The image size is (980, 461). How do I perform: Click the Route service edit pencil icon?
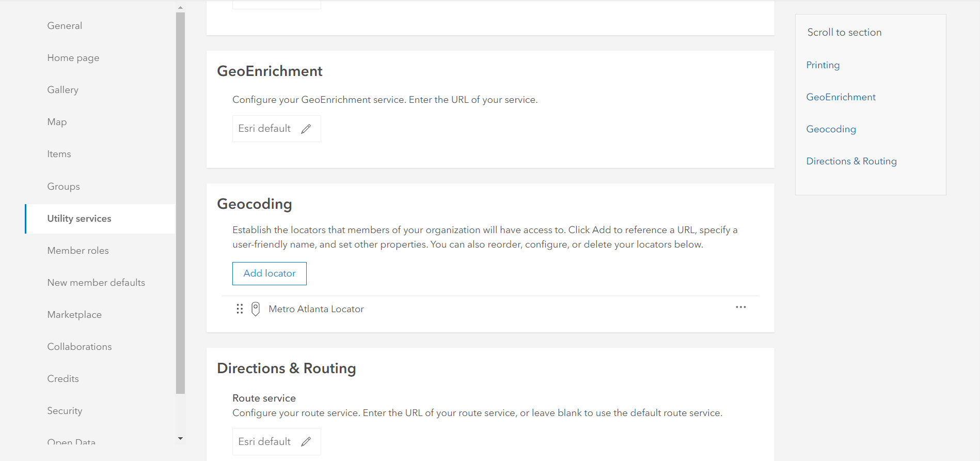tap(306, 441)
